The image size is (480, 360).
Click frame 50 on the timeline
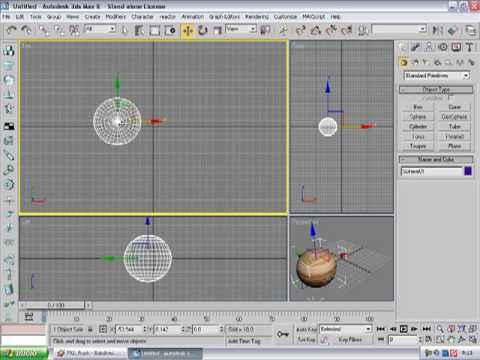coord(206,319)
